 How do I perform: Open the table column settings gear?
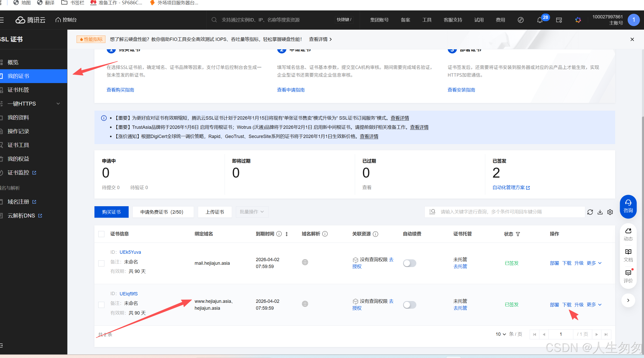[610, 212]
